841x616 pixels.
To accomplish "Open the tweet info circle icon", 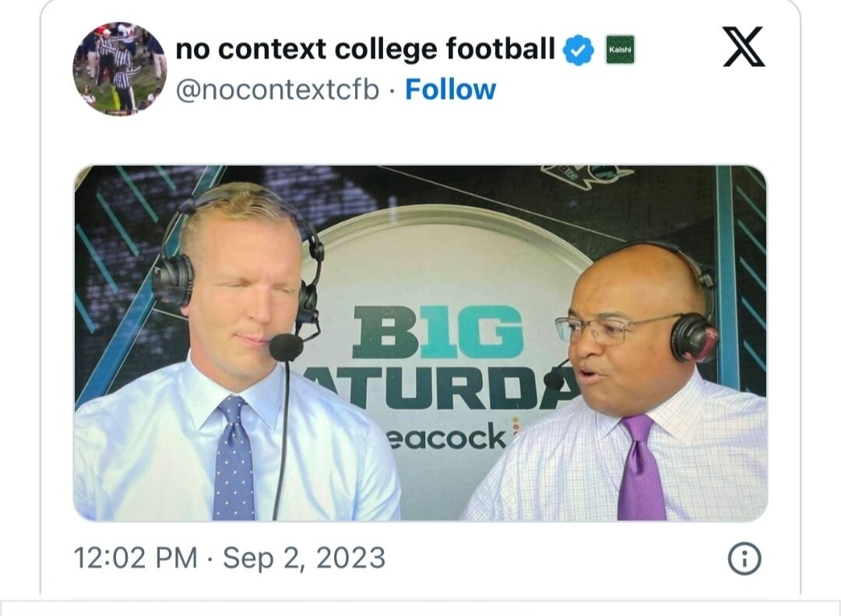I will (x=744, y=558).
